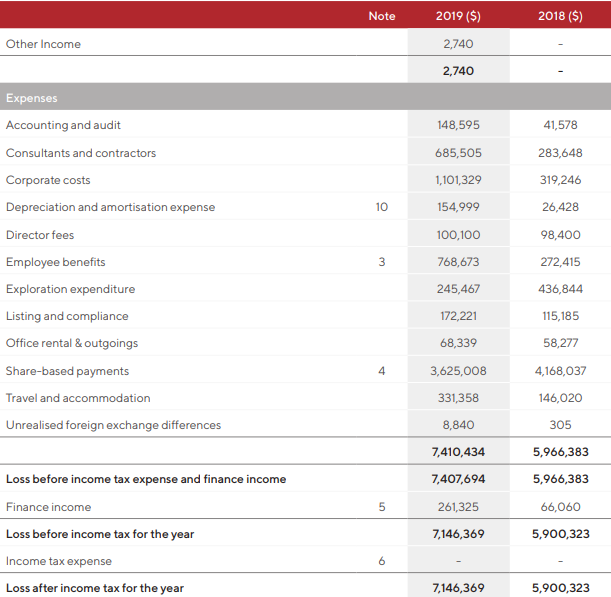This screenshot has width=611, height=597.
Task: Click the value 66,060
Action: click(x=560, y=507)
